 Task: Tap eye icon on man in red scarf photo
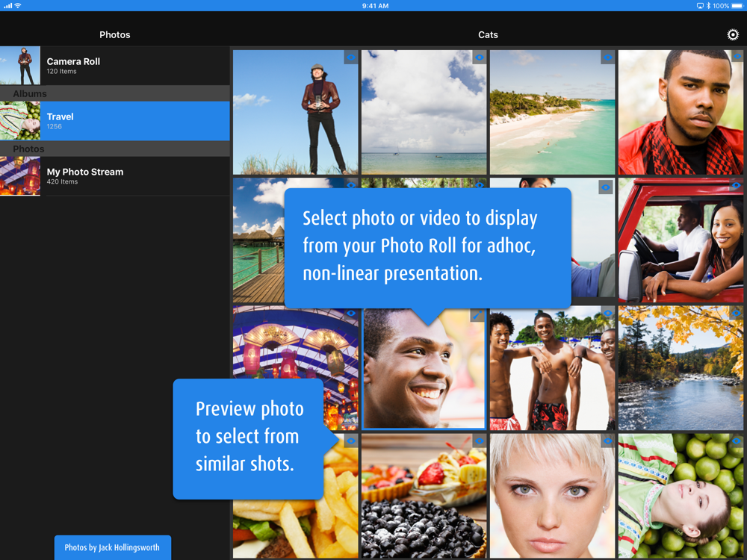[x=737, y=57]
